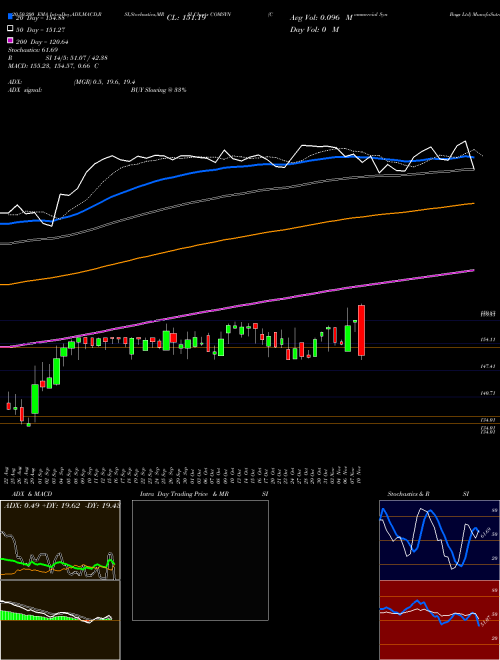Click 'Intra Day Trading Price & MR' panel title
The image size is (500, 660).
[x=184, y=494]
